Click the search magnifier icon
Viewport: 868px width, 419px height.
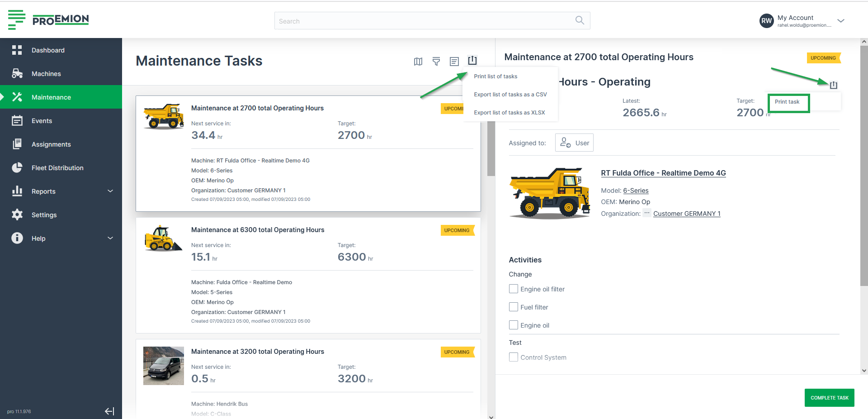pyautogui.click(x=580, y=20)
